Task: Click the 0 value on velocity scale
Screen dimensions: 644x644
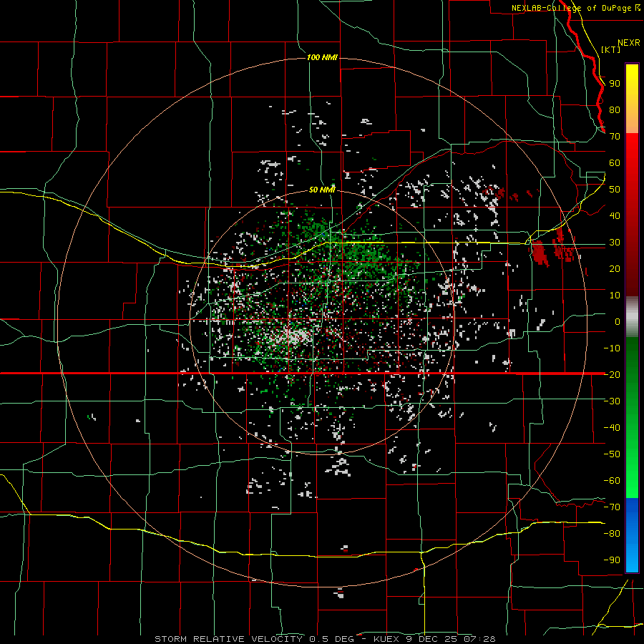Action: tap(618, 321)
